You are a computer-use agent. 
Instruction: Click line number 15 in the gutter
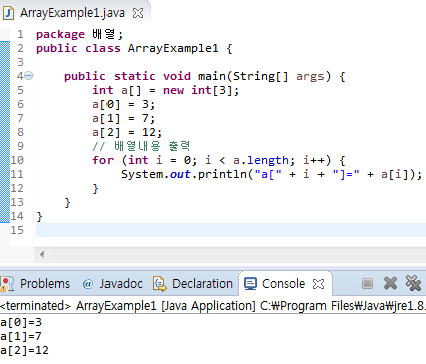tap(17, 230)
